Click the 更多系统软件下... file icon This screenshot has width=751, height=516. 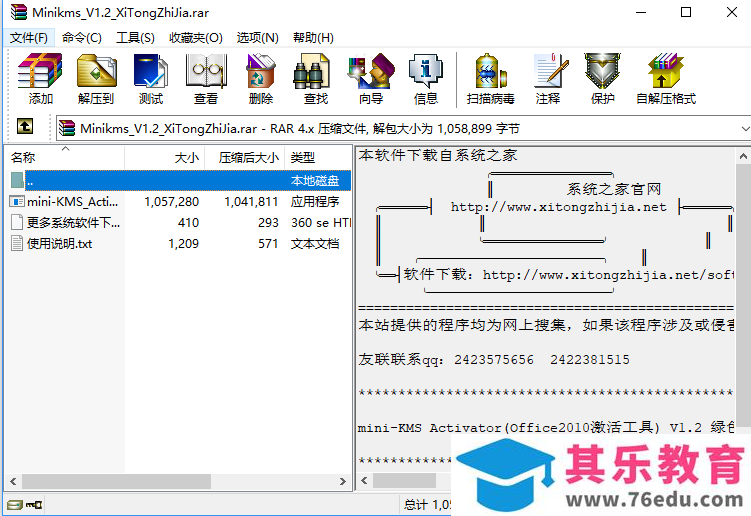[x=17, y=222]
